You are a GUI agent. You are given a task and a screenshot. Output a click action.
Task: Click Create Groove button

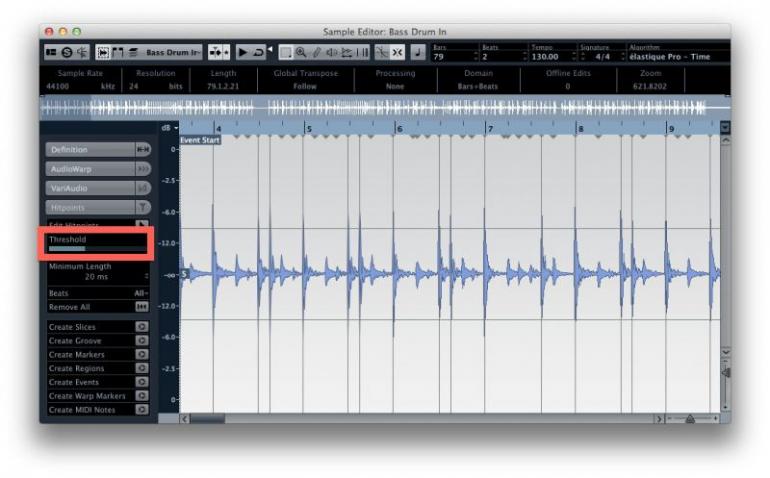click(142, 340)
